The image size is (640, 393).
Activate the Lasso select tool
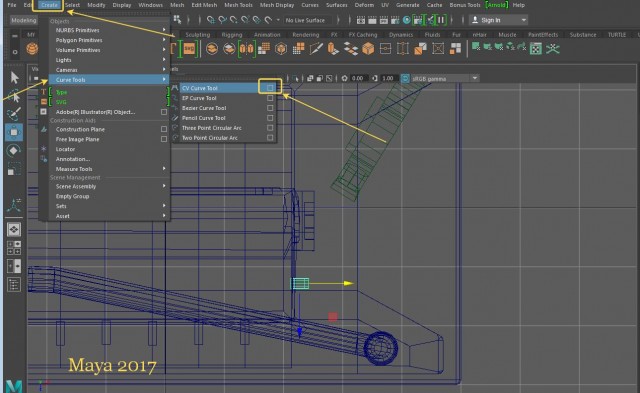pos(14,96)
